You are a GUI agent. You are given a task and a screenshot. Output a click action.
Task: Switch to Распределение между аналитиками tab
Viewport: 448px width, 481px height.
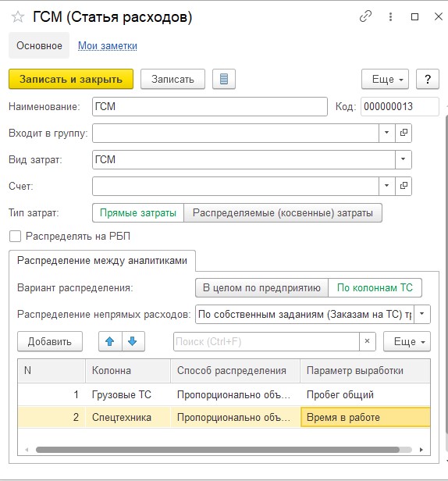102,261
